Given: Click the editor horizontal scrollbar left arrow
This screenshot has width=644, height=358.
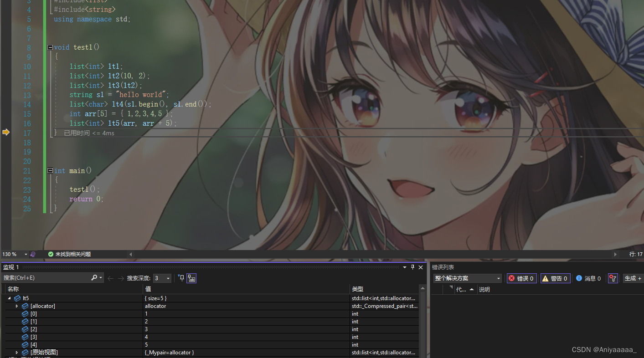Looking at the screenshot, I should coord(131,254).
